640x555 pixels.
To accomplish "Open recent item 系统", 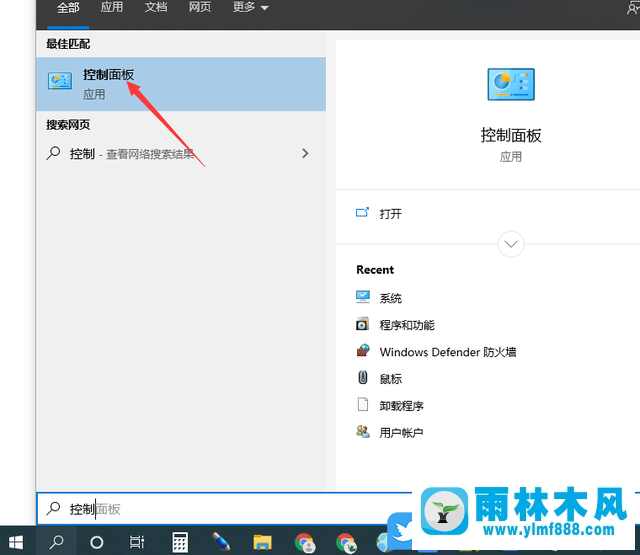I will pos(391,298).
